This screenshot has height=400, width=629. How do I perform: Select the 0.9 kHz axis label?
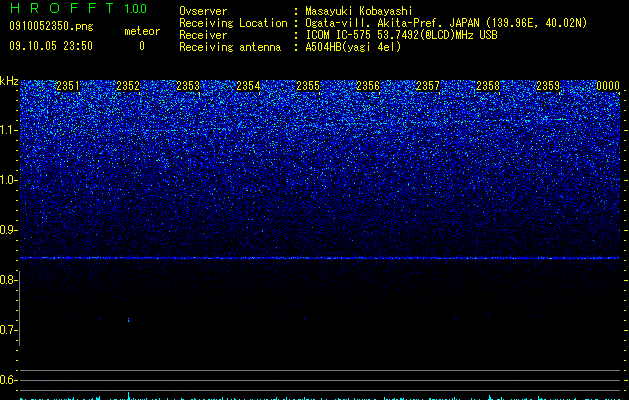point(9,230)
